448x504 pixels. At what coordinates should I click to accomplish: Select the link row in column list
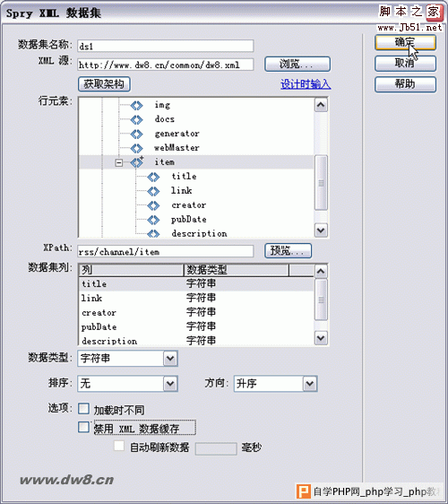196,298
